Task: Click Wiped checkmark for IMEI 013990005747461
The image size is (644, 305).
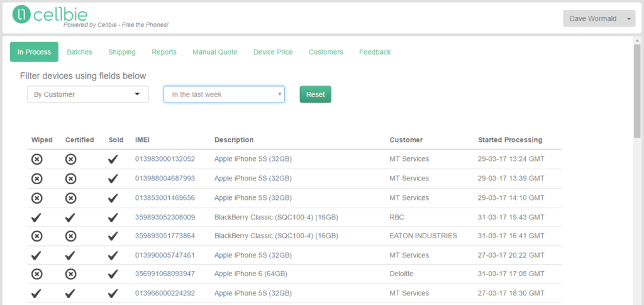Action: point(36,255)
